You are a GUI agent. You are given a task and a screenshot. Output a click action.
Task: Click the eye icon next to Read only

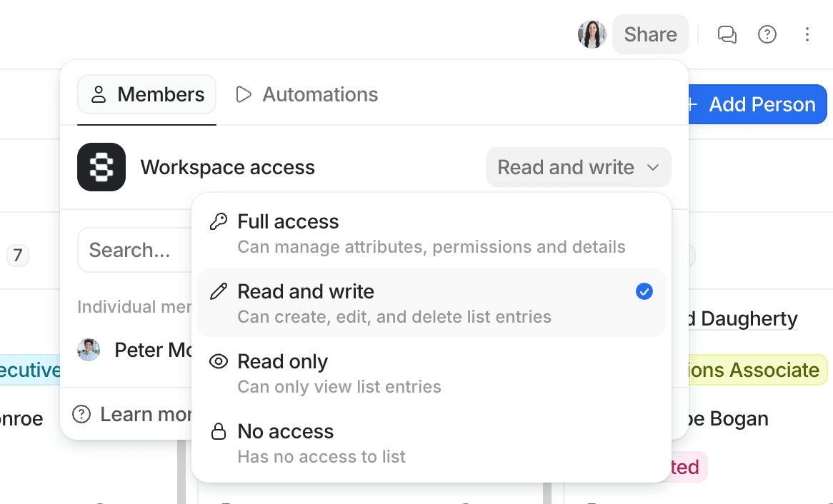217,361
